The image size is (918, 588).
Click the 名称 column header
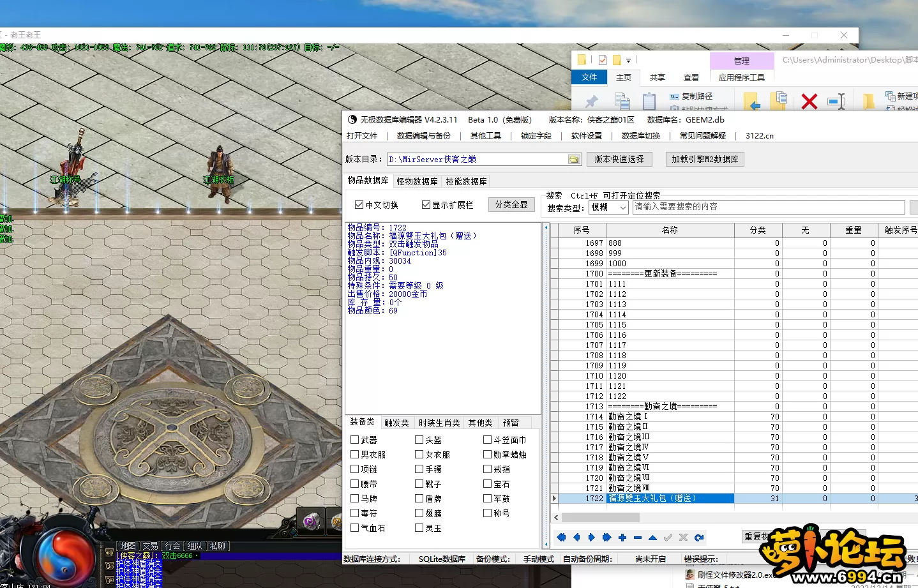tap(670, 230)
